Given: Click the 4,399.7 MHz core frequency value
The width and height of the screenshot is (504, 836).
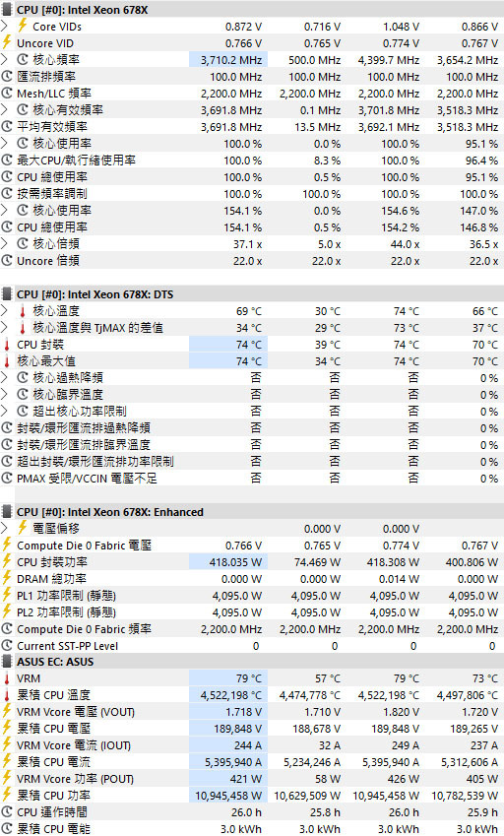Looking at the screenshot, I should [389, 60].
